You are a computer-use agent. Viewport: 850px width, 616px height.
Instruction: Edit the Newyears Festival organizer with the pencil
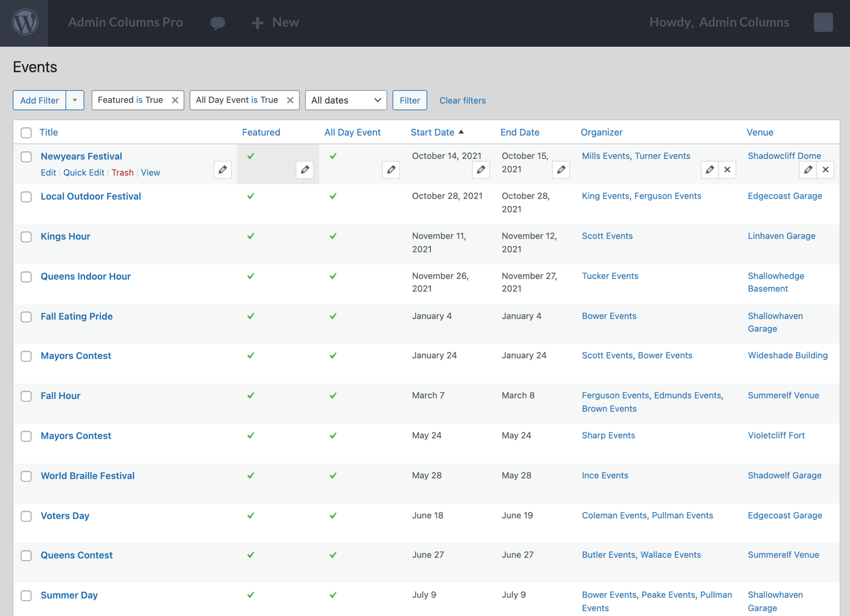coord(710,170)
